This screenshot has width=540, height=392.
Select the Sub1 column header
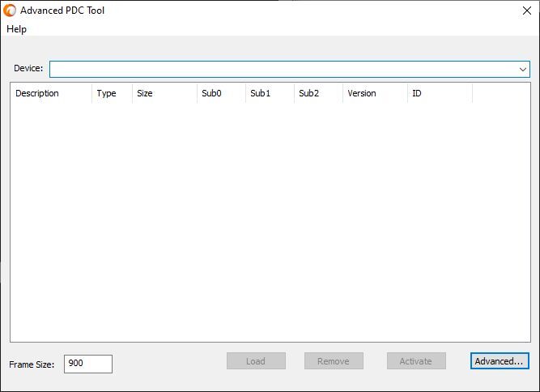pyautogui.click(x=270, y=93)
